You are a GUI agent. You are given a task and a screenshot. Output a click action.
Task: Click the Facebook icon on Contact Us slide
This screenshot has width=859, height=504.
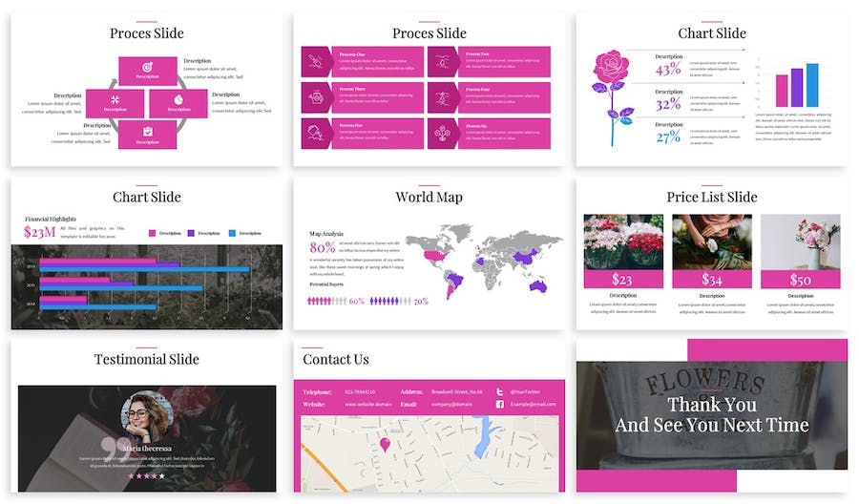tap(499, 405)
